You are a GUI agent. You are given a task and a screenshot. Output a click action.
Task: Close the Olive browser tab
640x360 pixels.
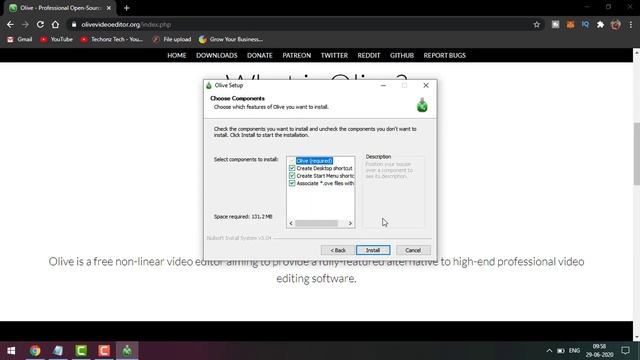coord(109,8)
